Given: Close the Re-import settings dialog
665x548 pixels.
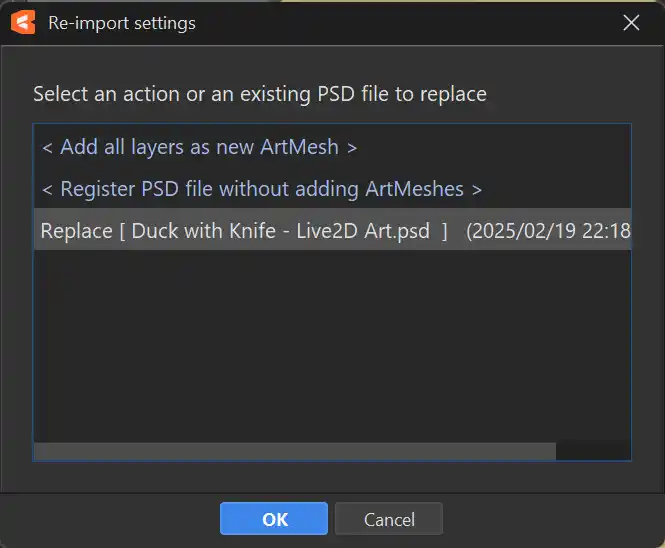Looking at the screenshot, I should coord(631,22).
